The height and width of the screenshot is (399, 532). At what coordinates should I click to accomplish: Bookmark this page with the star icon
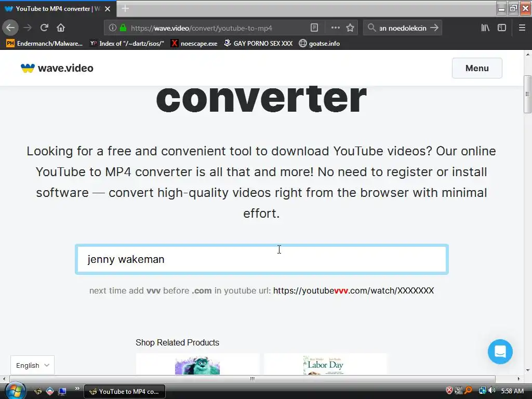350,28
